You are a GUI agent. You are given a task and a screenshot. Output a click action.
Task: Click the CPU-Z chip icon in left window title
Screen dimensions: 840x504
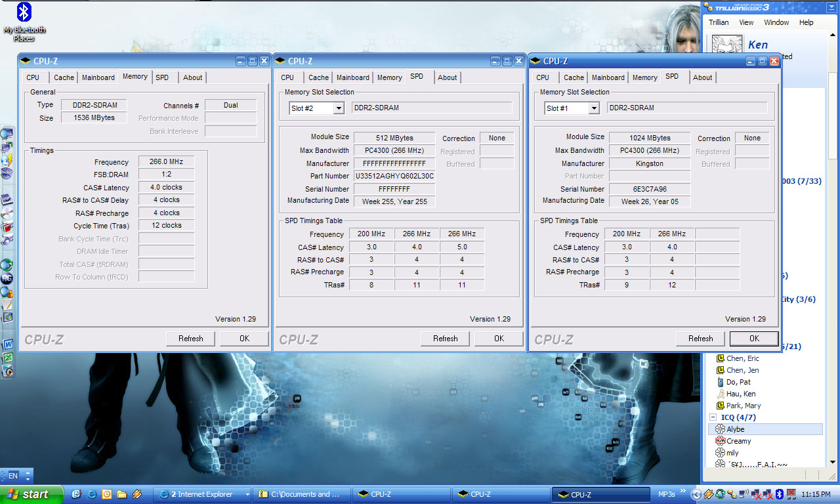pos(26,61)
